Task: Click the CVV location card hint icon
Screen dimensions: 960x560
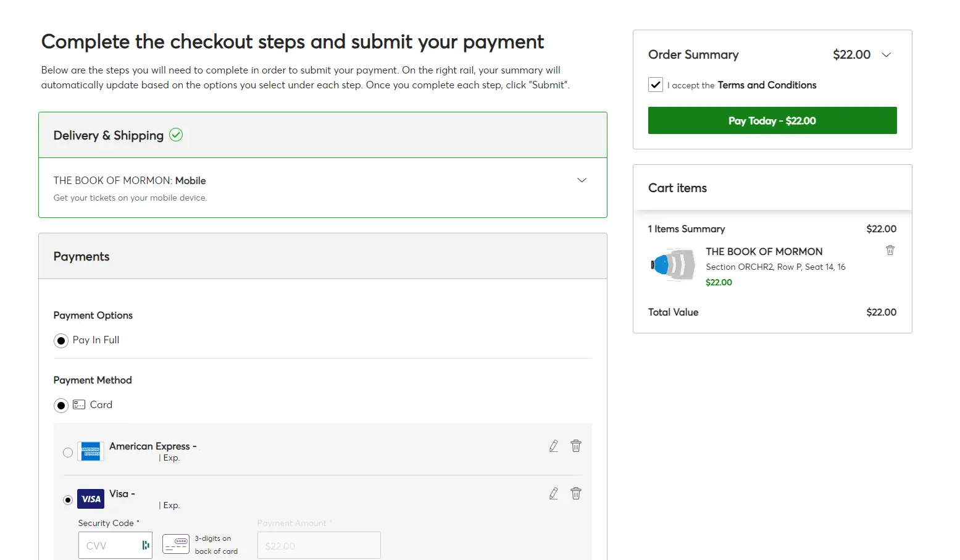Action: (x=176, y=544)
